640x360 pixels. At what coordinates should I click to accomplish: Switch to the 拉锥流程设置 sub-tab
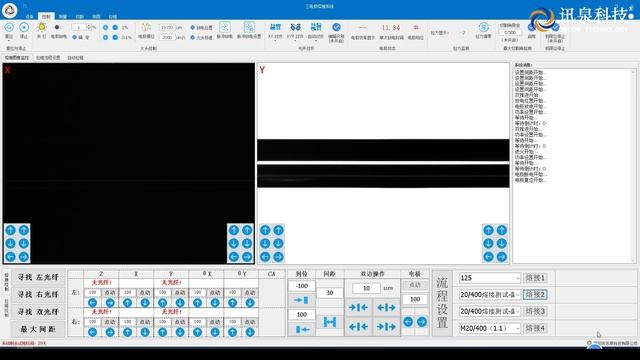[48, 58]
